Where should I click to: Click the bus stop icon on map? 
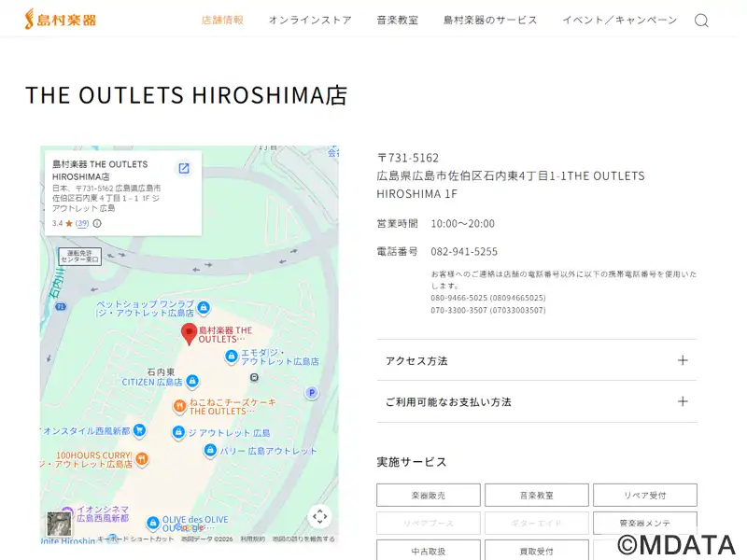pyautogui.click(x=254, y=378)
